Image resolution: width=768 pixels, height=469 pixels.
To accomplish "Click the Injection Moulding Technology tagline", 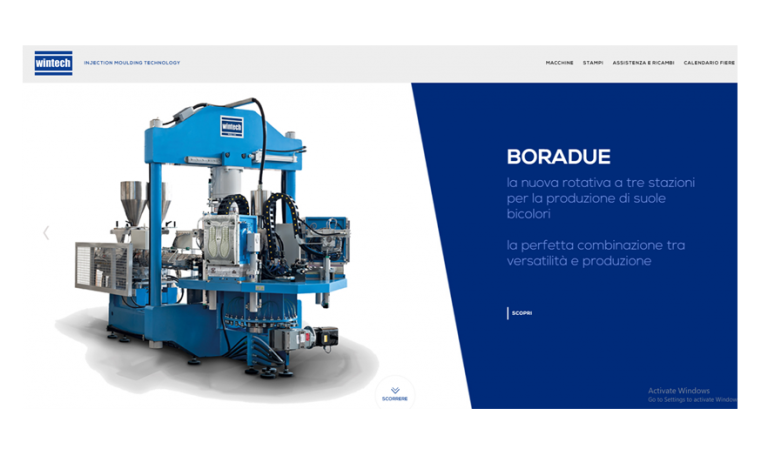I will 132,63.
